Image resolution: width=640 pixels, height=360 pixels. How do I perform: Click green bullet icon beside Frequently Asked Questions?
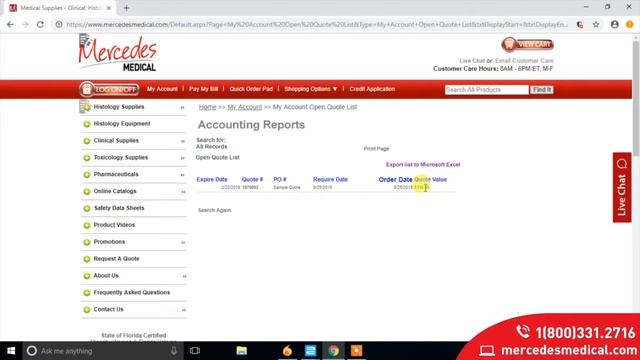pyautogui.click(x=87, y=293)
